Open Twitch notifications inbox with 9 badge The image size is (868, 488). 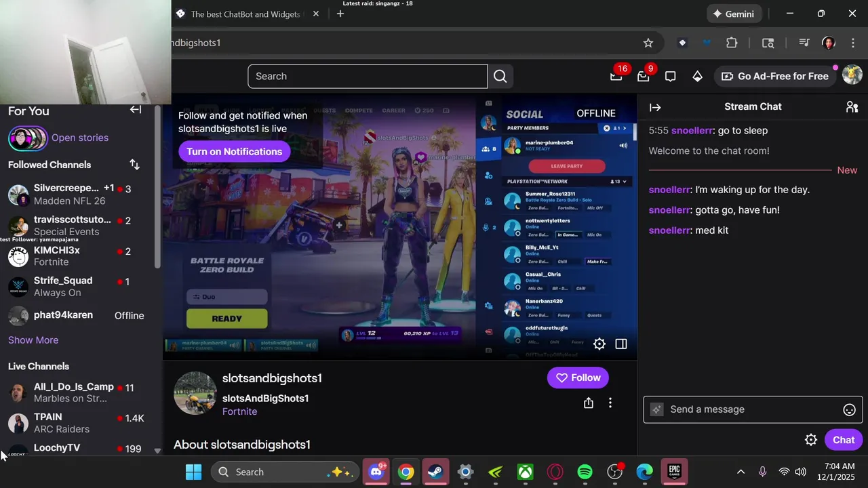pyautogui.click(x=644, y=76)
